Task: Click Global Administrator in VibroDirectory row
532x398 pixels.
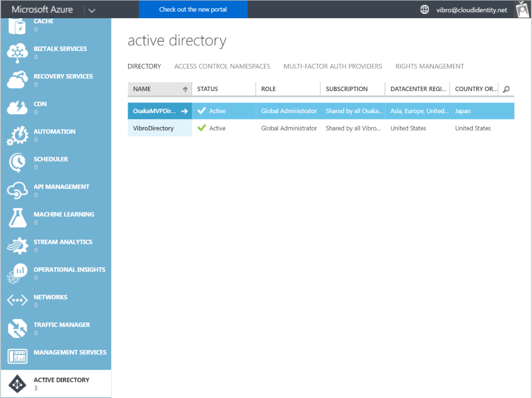Action: pyautogui.click(x=289, y=128)
